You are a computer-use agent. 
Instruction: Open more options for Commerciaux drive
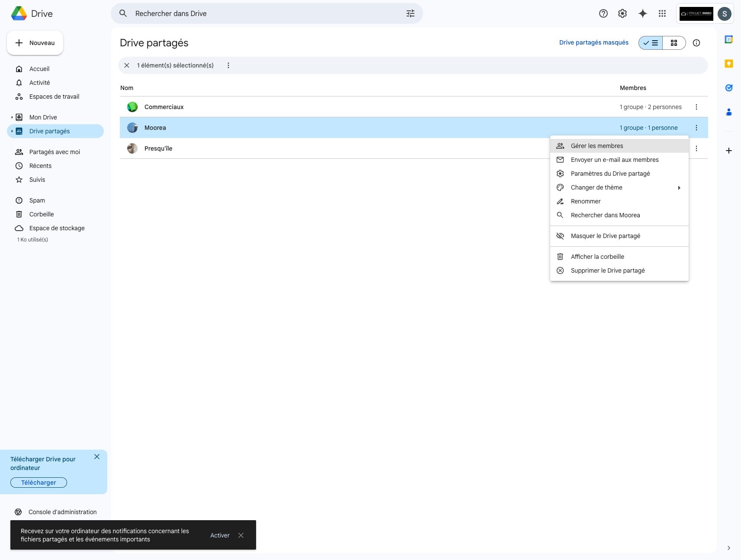coord(696,107)
